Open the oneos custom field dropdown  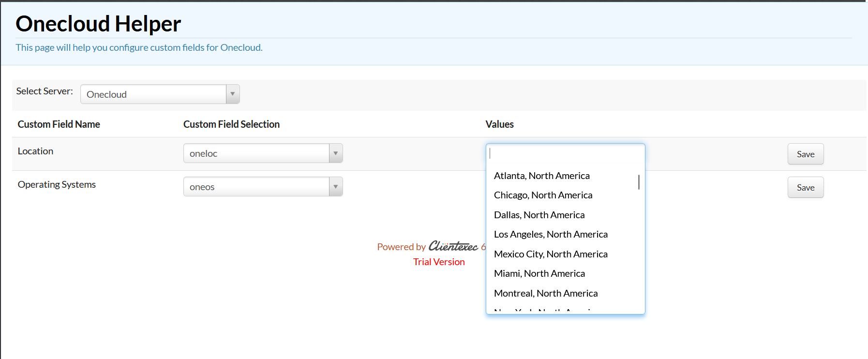[x=263, y=187]
